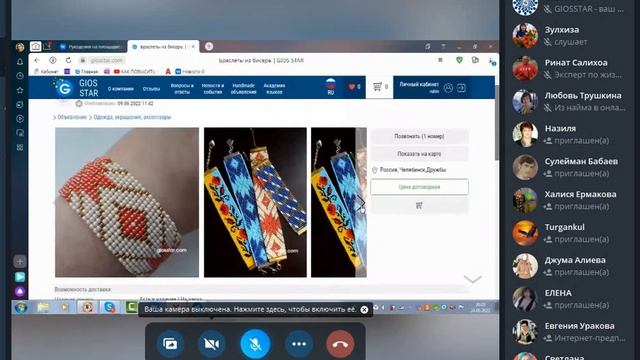640x360 pixels.
Task: Click the history clock icon in sidebar
Action: pos(20,76)
